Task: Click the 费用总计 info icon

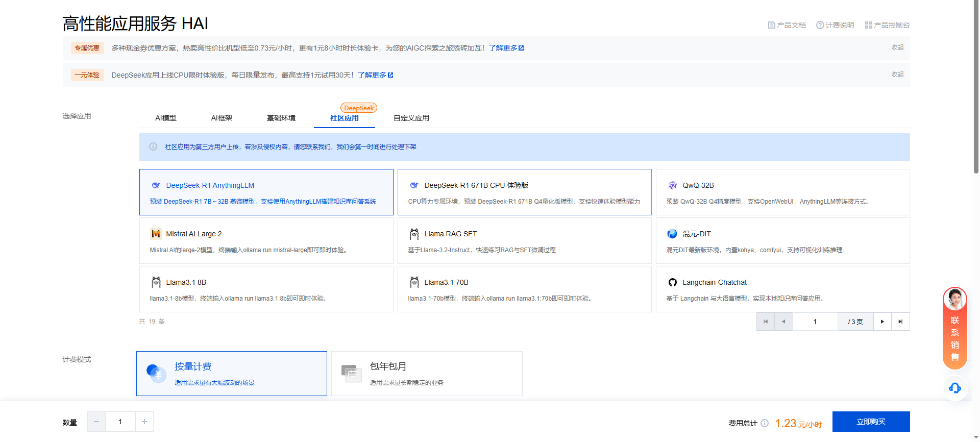Action: 765,423
